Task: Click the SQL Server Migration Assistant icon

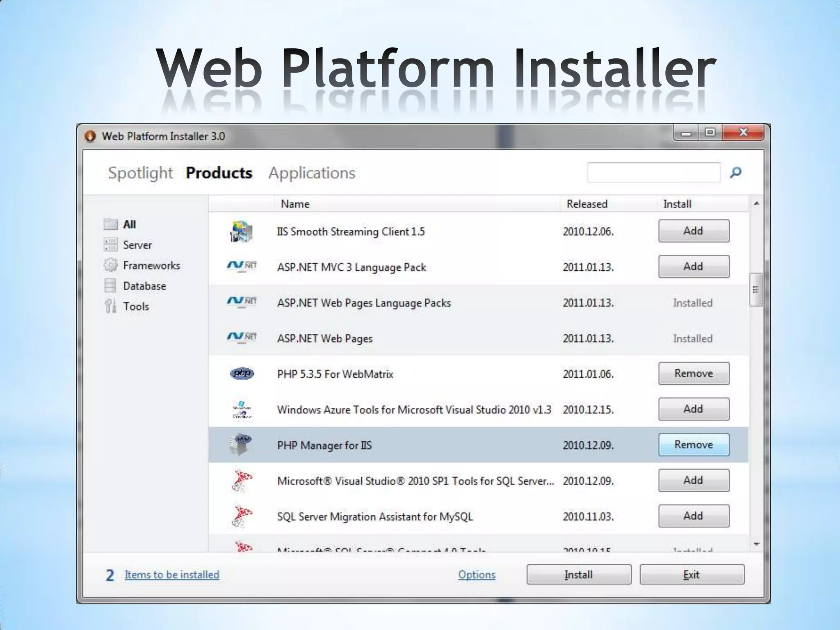Action: point(242,516)
